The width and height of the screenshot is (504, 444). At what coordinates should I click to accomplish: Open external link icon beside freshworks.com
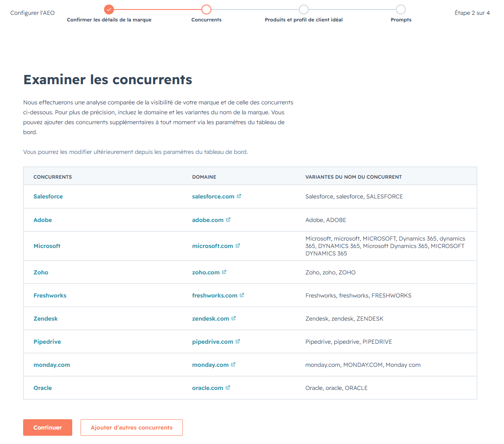point(242,295)
